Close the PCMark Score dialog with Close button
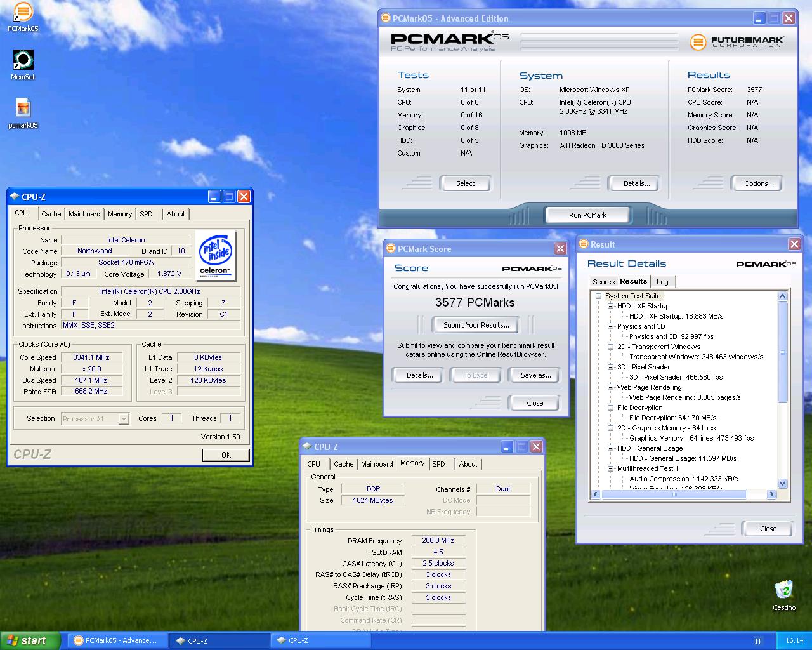The image size is (812, 650). 535,403
